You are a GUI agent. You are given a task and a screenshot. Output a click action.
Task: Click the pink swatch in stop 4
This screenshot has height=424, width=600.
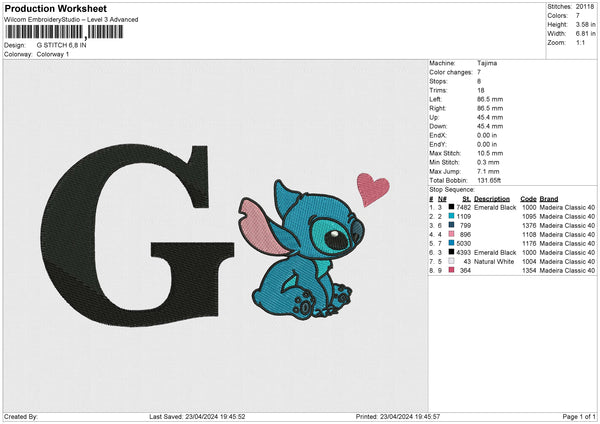(x=452, y=234)
